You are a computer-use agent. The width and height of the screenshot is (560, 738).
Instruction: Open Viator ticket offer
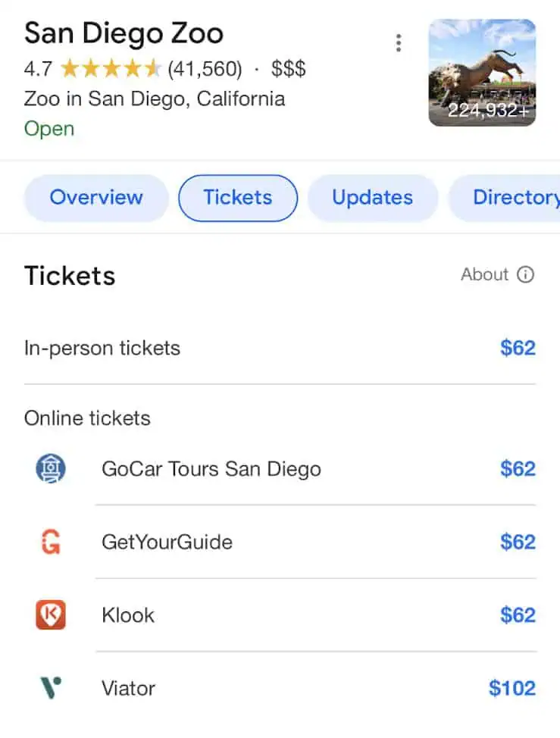128,688
